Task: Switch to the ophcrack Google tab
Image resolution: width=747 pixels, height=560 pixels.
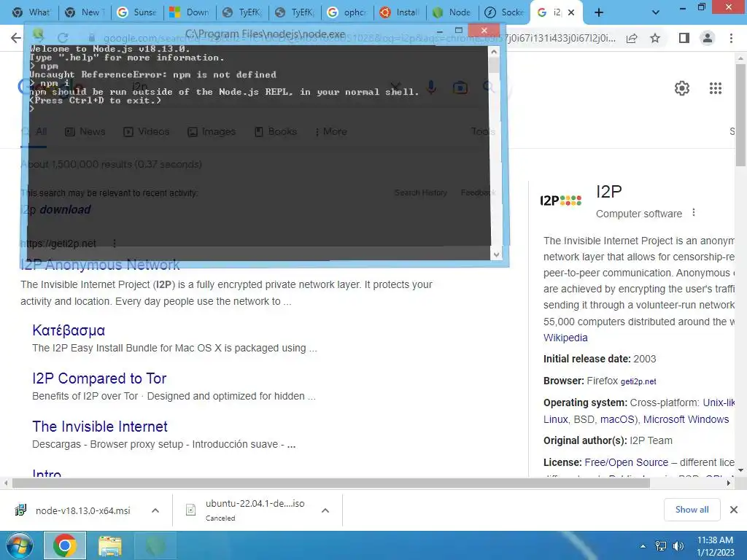Action: [x=347, y=12]
